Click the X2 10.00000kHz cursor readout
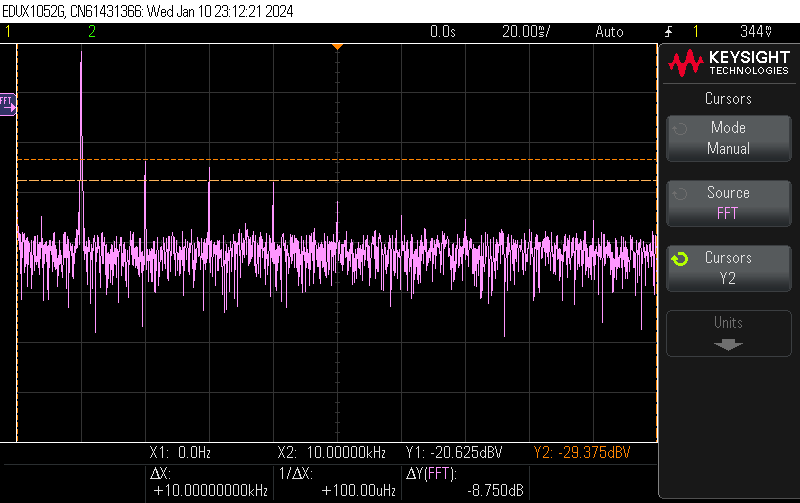Viewport: 800px width, 503px height. click(x=332, y=452)
